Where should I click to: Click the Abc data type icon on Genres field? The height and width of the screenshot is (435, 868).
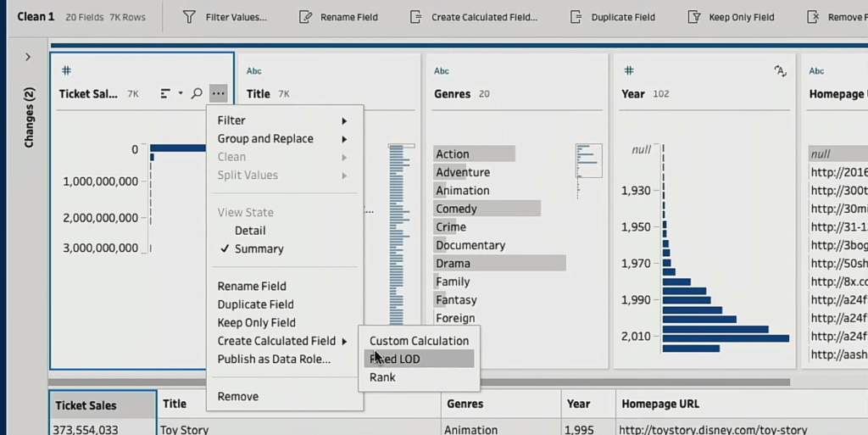click(x=442, y=71)
